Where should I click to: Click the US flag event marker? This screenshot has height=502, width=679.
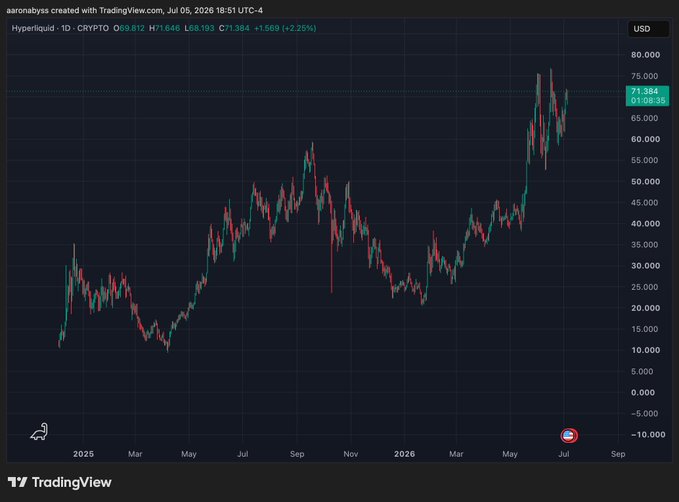point(569,435)
